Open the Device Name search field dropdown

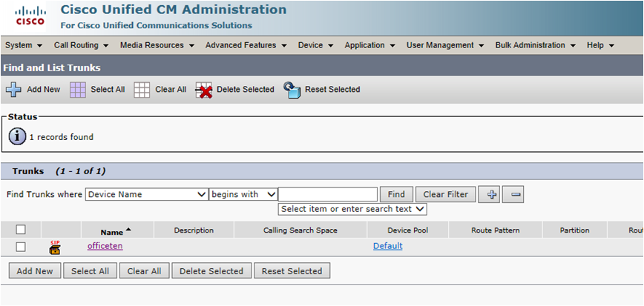coord(147,194)
